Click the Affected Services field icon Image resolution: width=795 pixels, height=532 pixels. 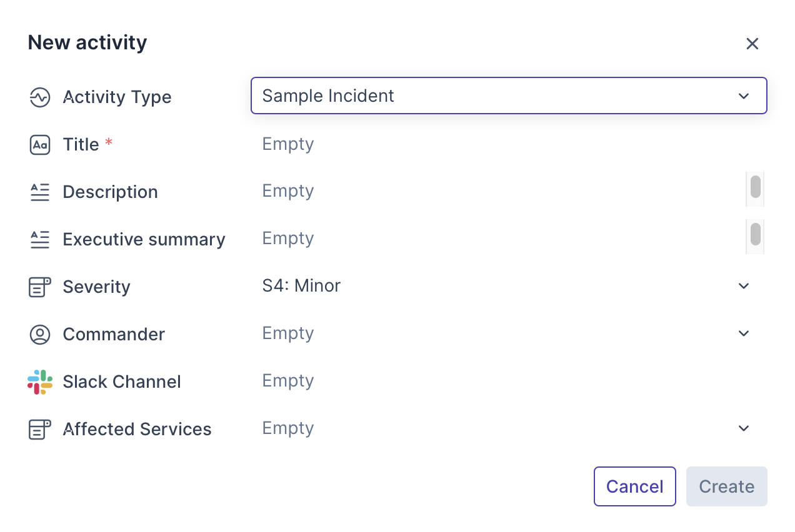point(40,430)
